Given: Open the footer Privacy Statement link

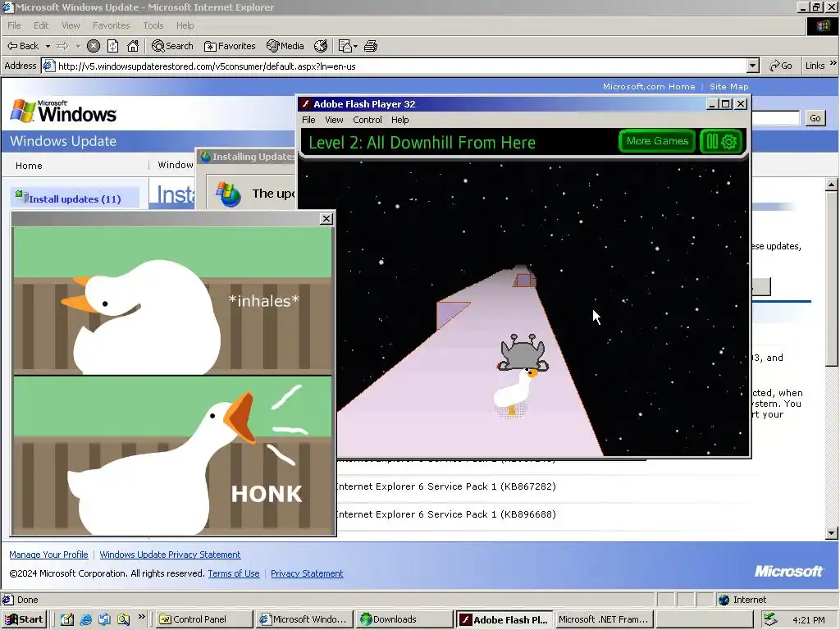Looking at the screenshot, I should click(307, 573).
